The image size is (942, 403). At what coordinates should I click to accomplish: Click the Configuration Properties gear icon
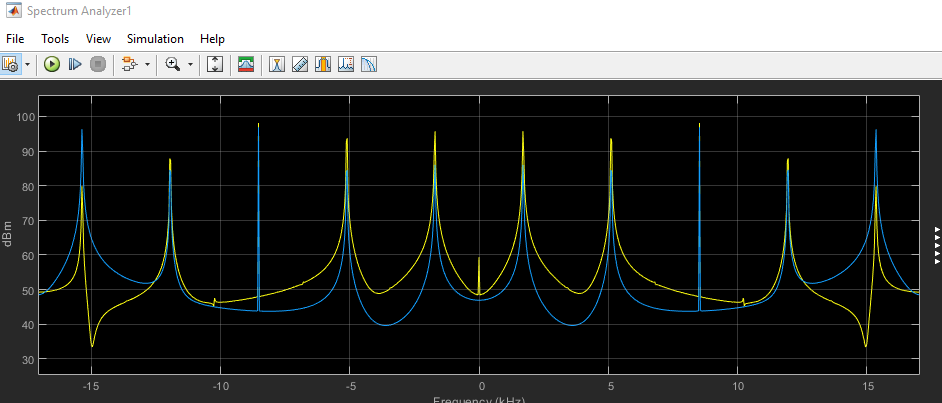pos(11,64)
